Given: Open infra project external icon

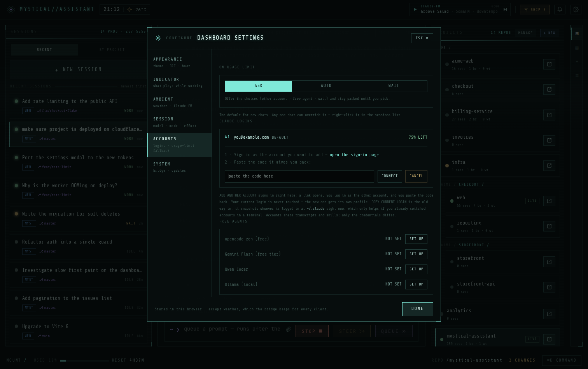Looking at the screenshot, I should click(549, 166).
